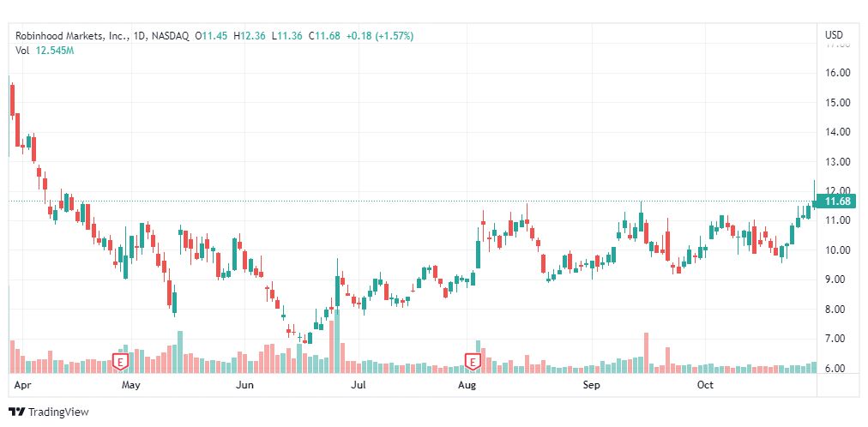The width and height of the screenshot is (868, 427).
Task: Click the Jun label on time axis
Action: (244, 384)
